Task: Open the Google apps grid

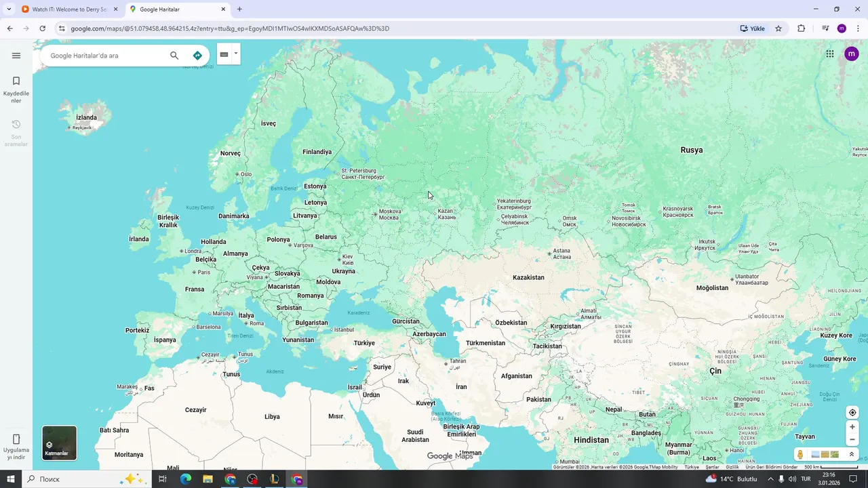Action: click(830, 54)
